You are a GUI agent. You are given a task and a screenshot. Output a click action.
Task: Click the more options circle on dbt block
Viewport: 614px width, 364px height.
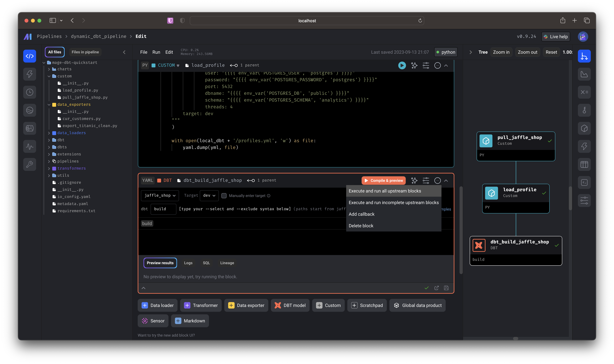coord(437,181)
